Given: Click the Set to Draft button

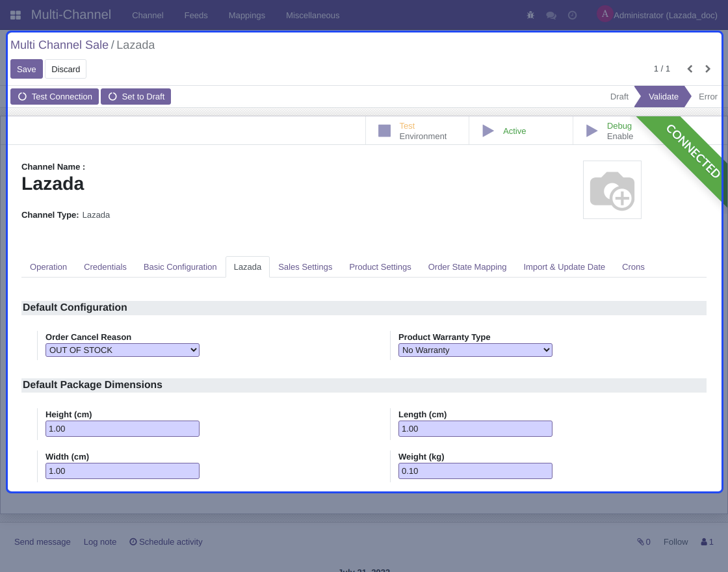Looking at the screenshot, I should [x=136, y=97].
